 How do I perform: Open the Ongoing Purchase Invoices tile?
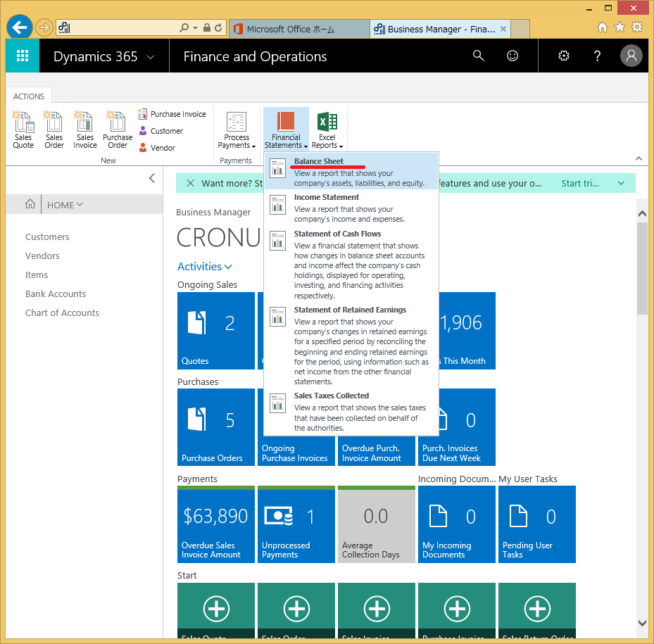(296, 450)
